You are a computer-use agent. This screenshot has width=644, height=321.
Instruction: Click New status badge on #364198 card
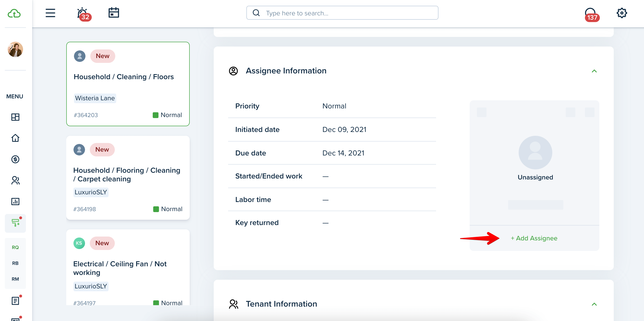pyautogui.click(x=102, y=149)
